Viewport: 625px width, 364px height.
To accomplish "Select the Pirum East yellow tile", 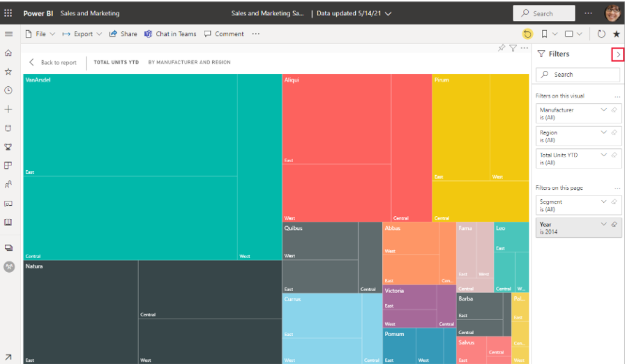I will click(461, 127).
